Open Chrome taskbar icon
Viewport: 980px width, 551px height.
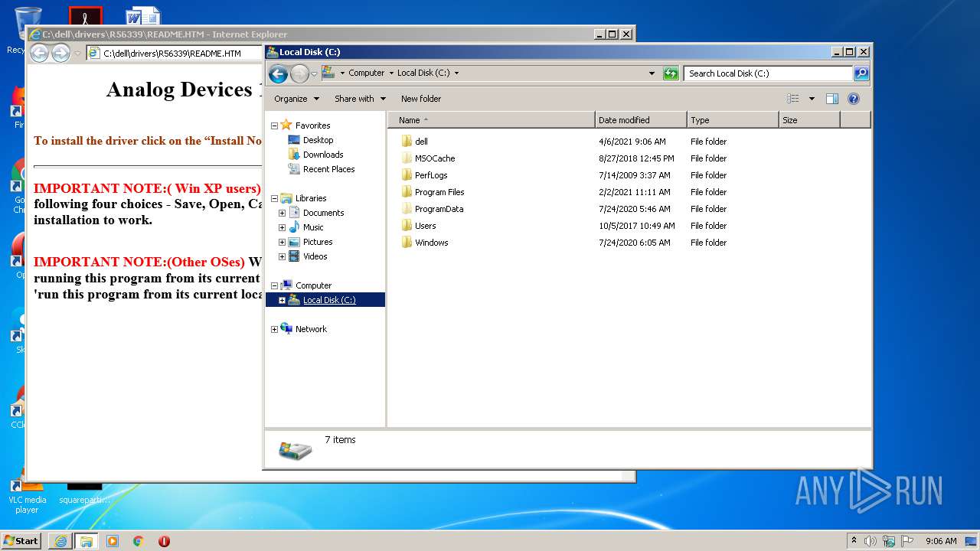click(138, 541)
